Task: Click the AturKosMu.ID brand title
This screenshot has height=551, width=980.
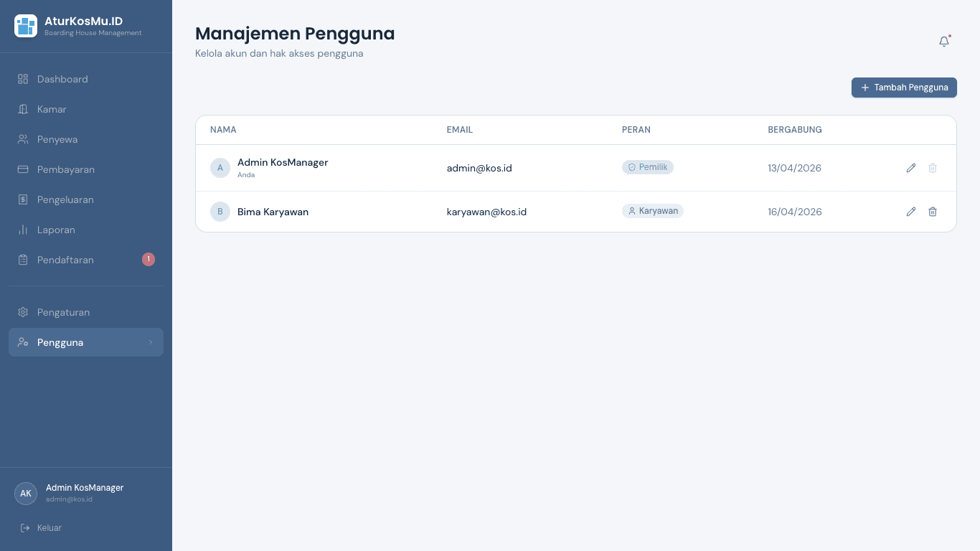Action: pyautogui.click(x=84, y=21)
